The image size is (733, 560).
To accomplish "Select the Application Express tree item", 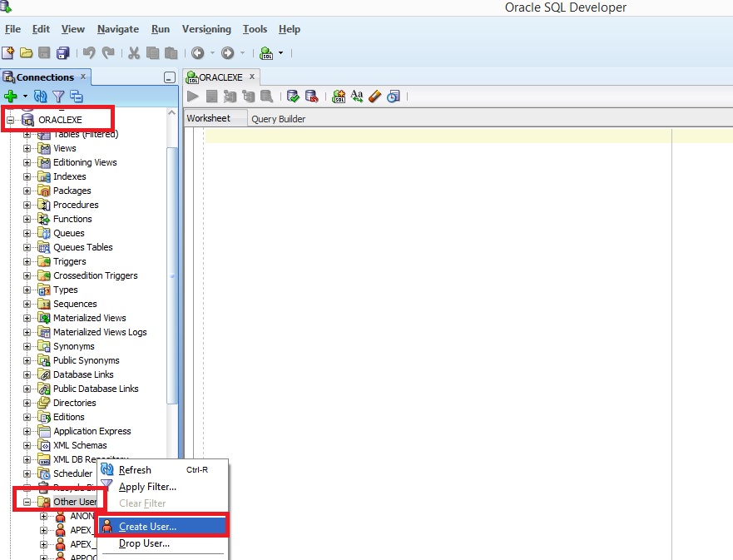I will [x=92, y=431].
